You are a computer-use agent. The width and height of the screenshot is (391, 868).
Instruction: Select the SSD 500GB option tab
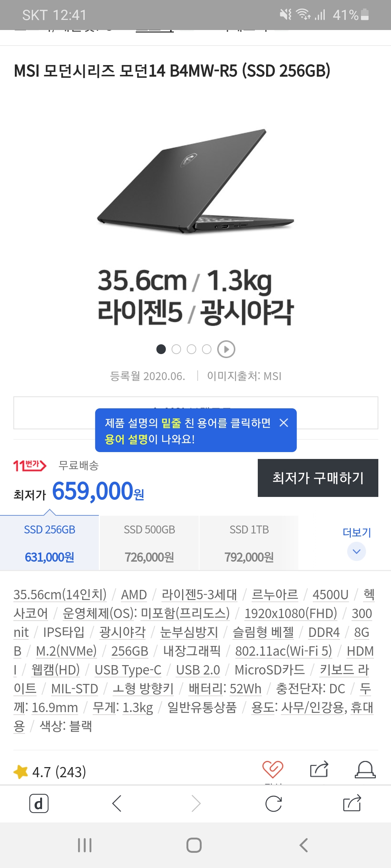[x=149, y=543]
